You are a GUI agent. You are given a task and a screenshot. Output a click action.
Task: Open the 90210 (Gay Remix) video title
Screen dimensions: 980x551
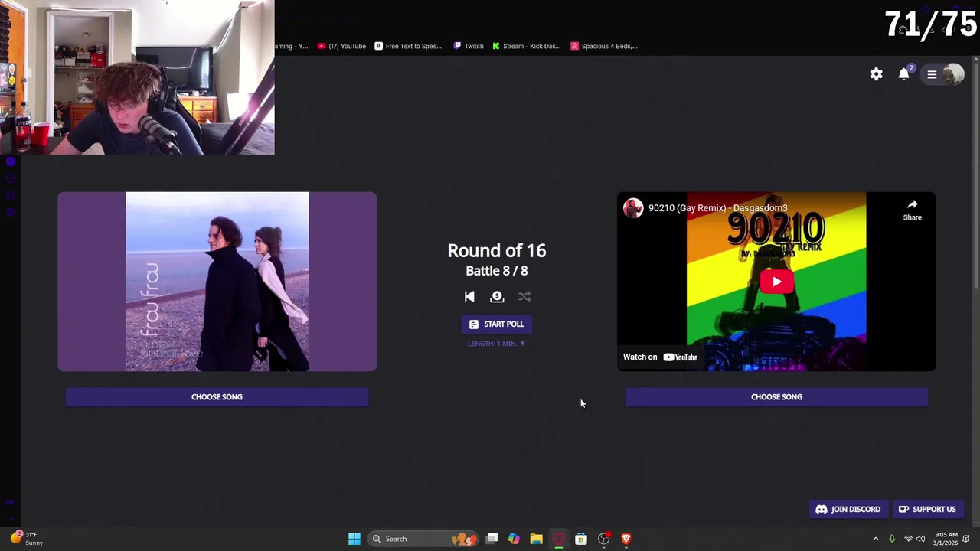click(717, 208)
